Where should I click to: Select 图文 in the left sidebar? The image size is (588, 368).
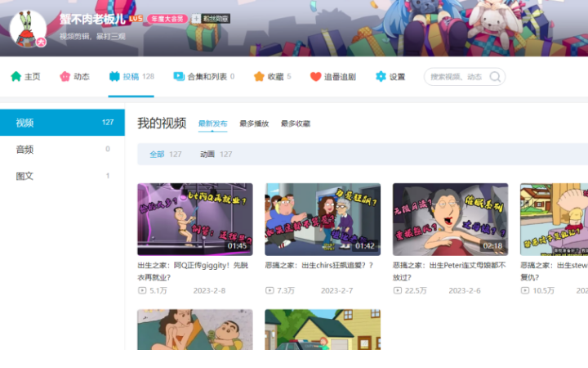point(62,176)
